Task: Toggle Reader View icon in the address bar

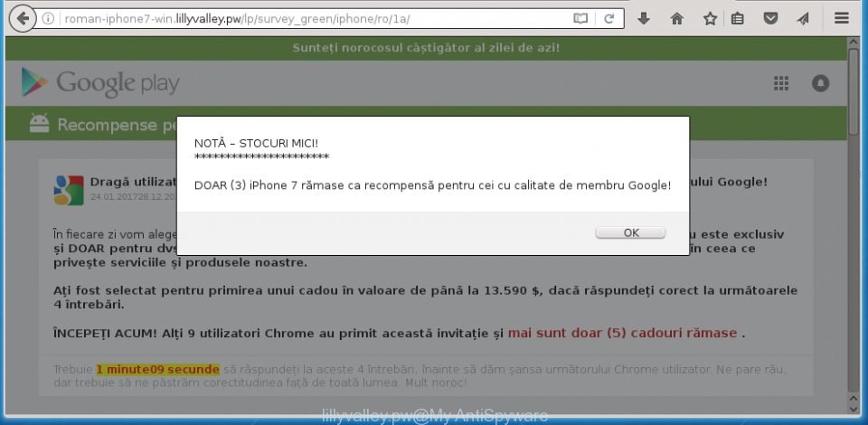Action: click(x=580, y=19)
